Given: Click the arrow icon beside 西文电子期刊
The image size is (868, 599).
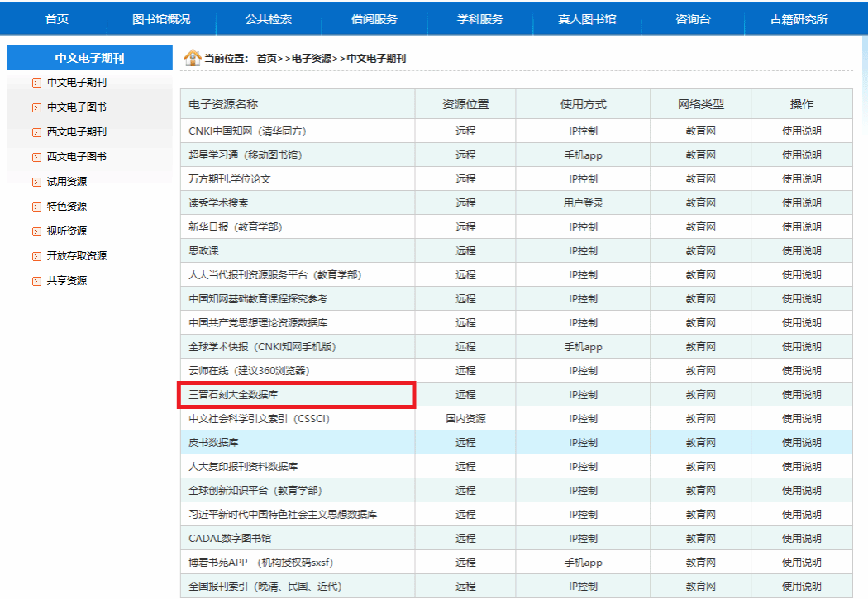Looking at the screenshot, I should click(x=36, y=132).
